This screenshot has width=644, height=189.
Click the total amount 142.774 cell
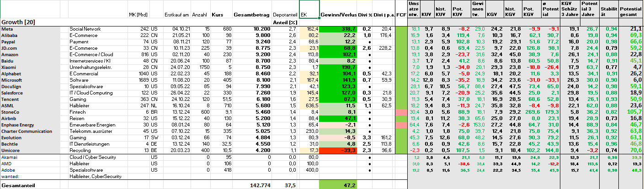252,185
